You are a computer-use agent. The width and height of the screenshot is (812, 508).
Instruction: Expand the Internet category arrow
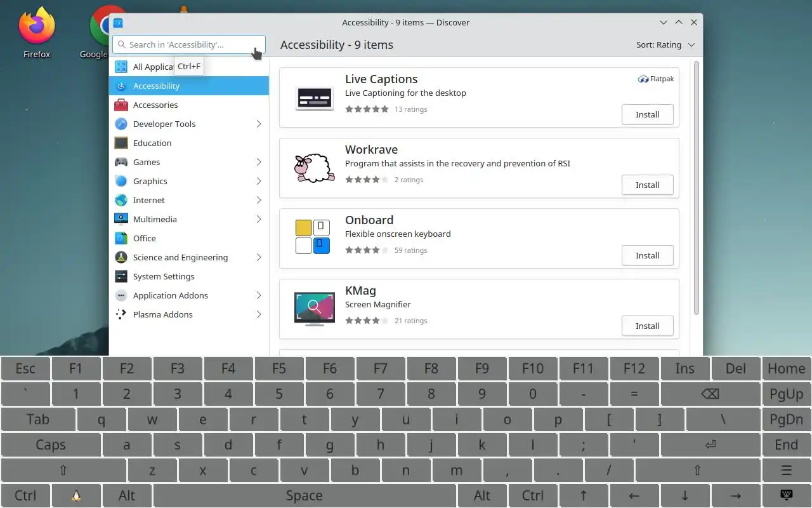[x=259, y=200]
